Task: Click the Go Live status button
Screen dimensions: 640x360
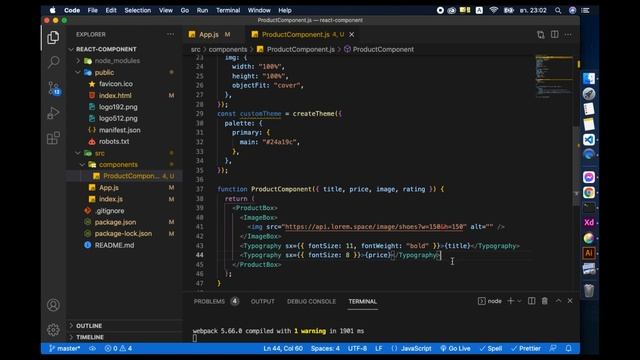Action: (x=455, y=348)
